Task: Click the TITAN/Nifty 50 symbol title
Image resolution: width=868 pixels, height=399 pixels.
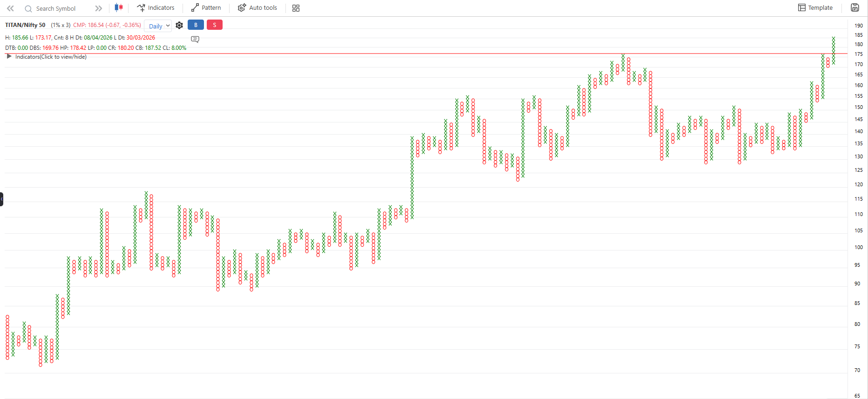Action: click(x=26, y=25)
